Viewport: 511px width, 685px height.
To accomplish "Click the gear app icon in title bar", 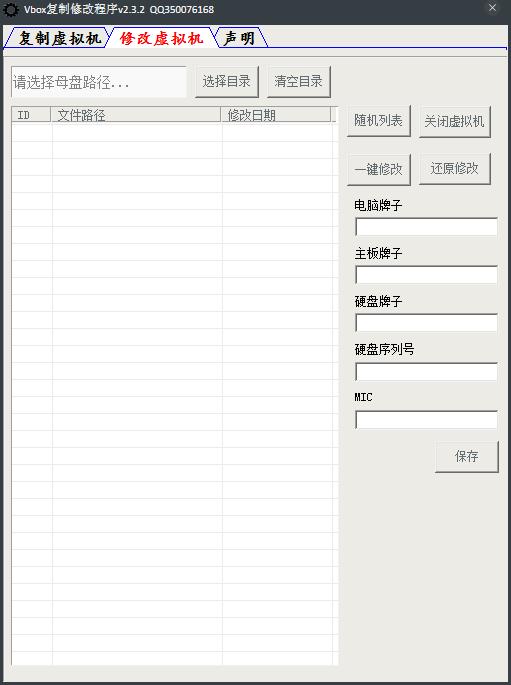I will point(11,9).
